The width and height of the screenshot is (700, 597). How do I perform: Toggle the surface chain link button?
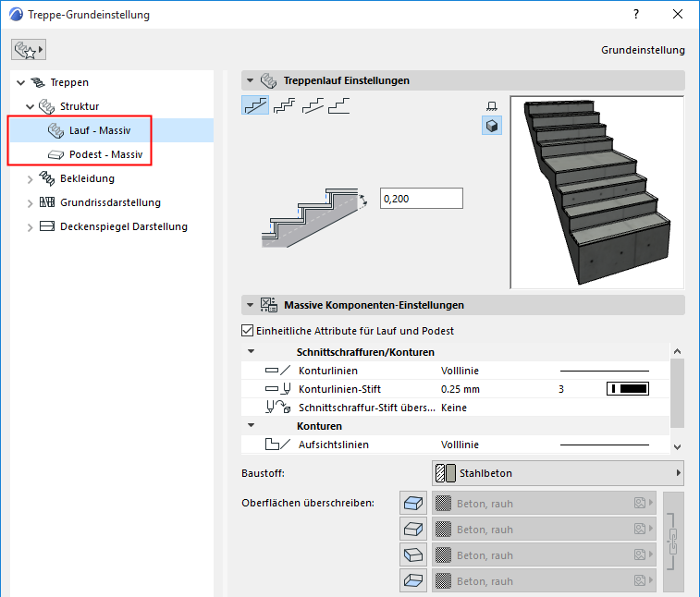673,542
